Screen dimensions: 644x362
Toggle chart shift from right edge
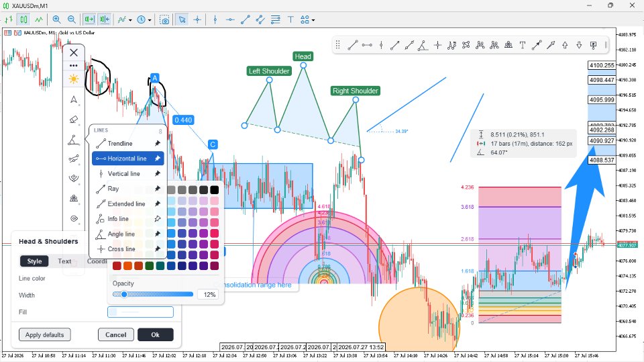(105, 19)
